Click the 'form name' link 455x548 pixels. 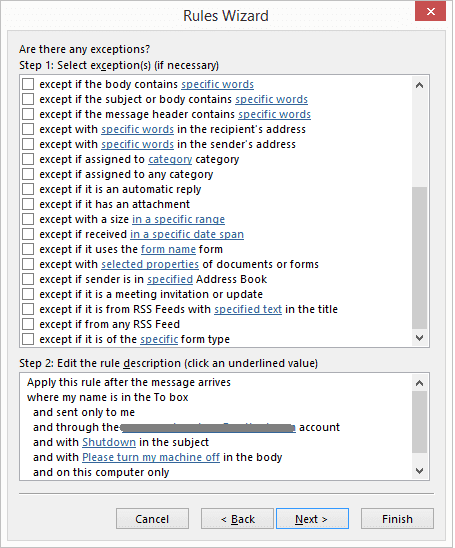[168, 249]
